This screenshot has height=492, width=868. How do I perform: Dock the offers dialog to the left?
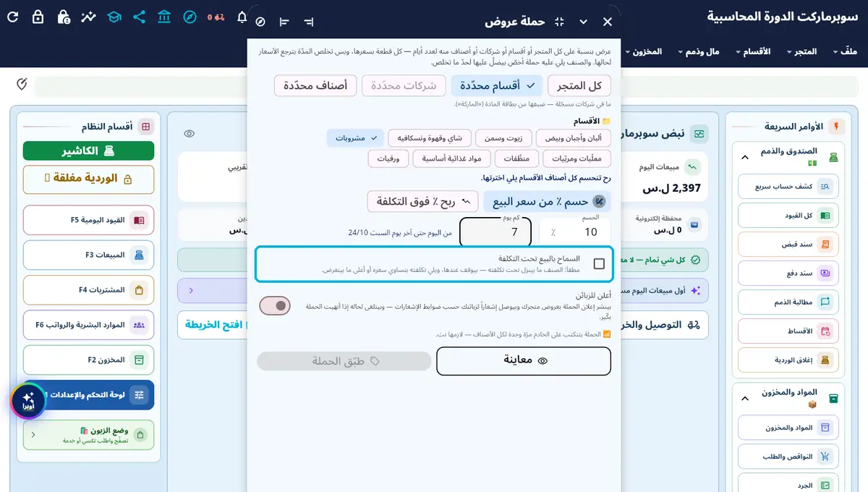coord(284,22)
